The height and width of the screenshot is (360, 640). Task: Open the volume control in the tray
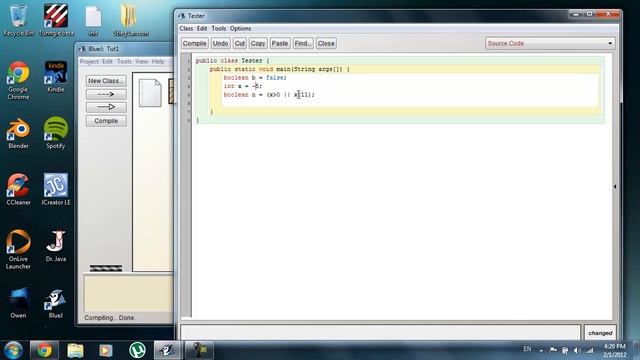(x=577, y=350)
